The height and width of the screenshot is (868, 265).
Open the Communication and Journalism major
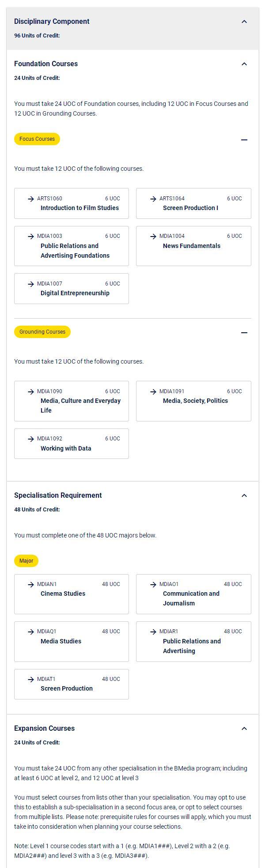point(193,594)
